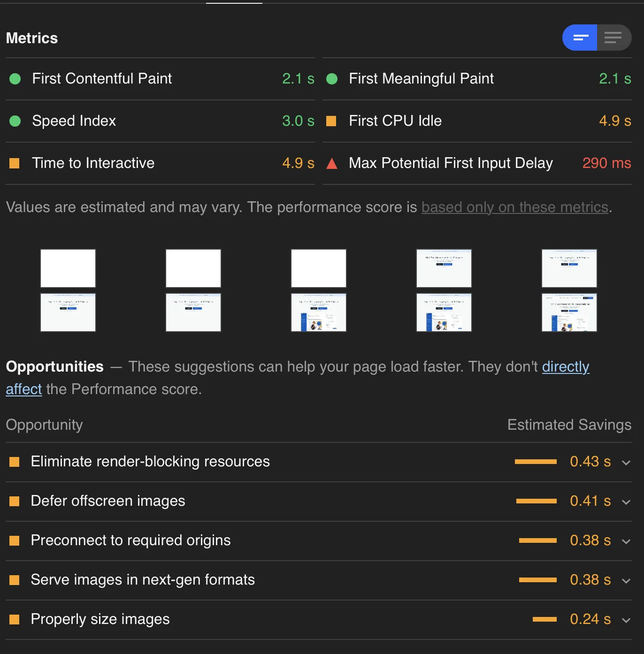The height and width of the screenshot is (654, 644).
Task: Follow the "directly affect" link under Opportunities
Action: point(566,367)
